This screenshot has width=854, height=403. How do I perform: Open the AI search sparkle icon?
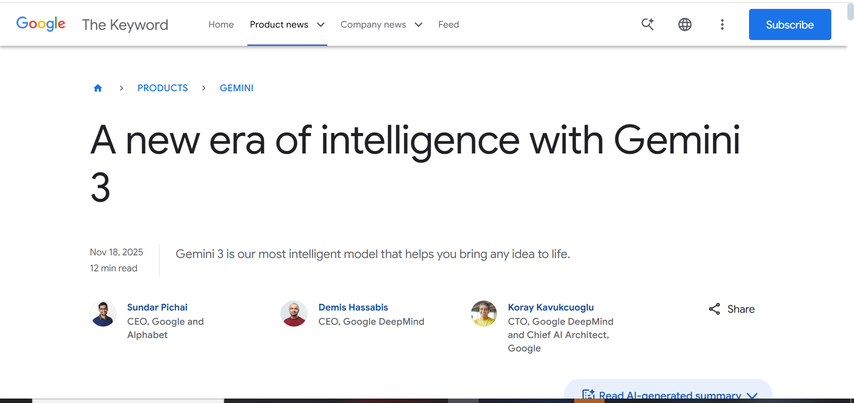pos(648,24)
